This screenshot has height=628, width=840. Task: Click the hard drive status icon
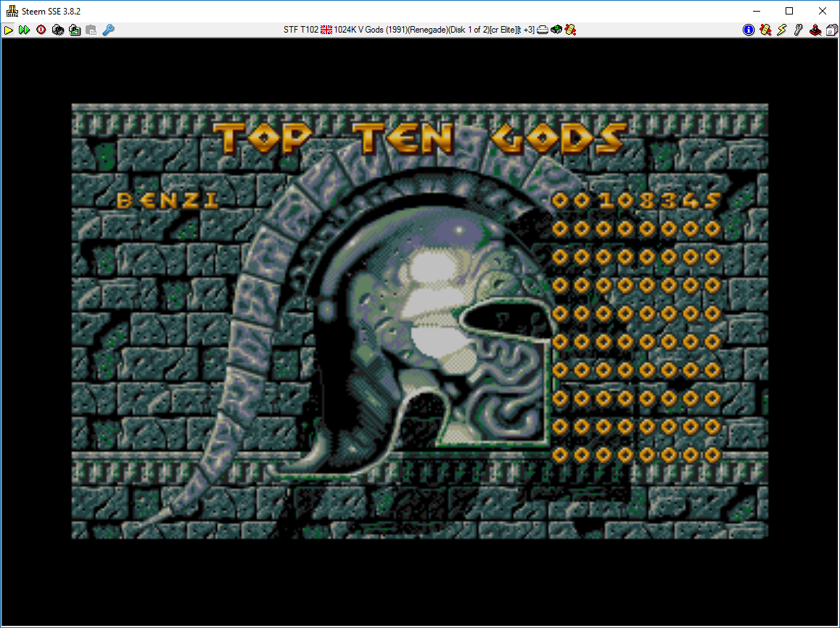click(x=542, y=30)
